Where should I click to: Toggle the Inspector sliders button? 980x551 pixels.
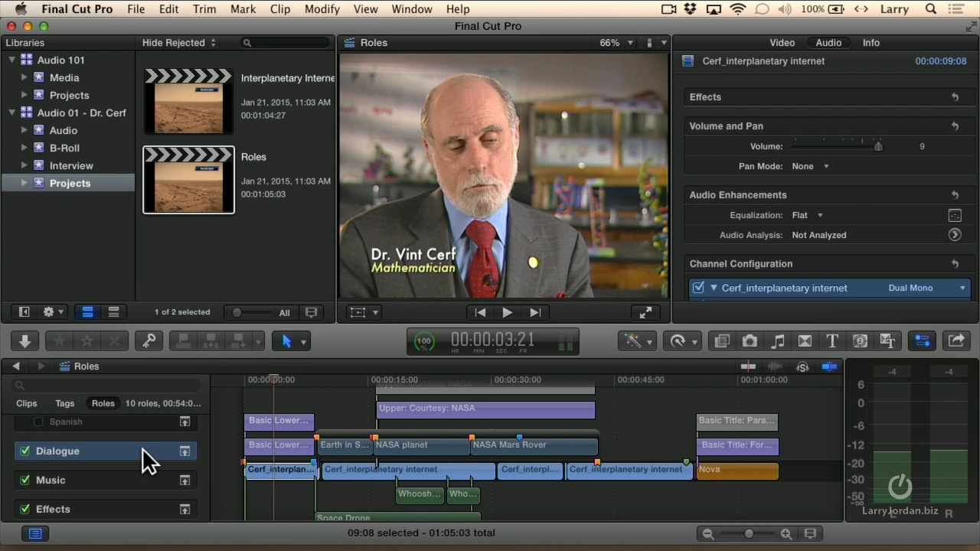[923, 341]
